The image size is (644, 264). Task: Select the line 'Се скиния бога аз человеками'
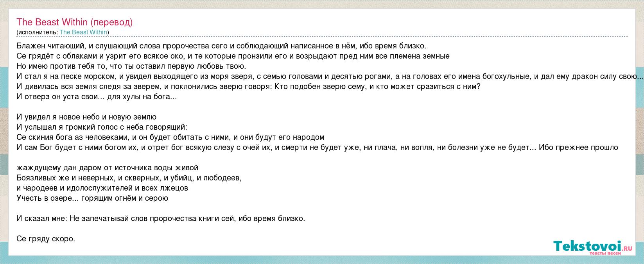tap(170, 137)
